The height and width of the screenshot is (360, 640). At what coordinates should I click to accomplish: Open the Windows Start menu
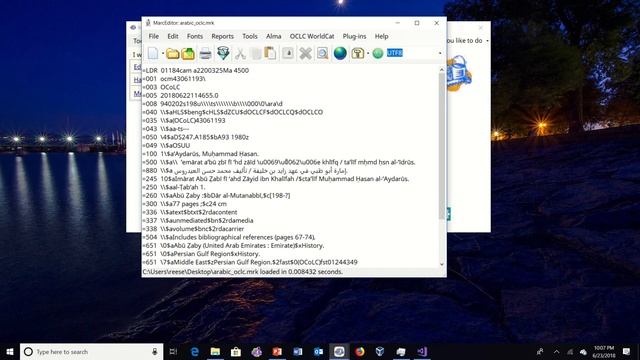point(10,351)
